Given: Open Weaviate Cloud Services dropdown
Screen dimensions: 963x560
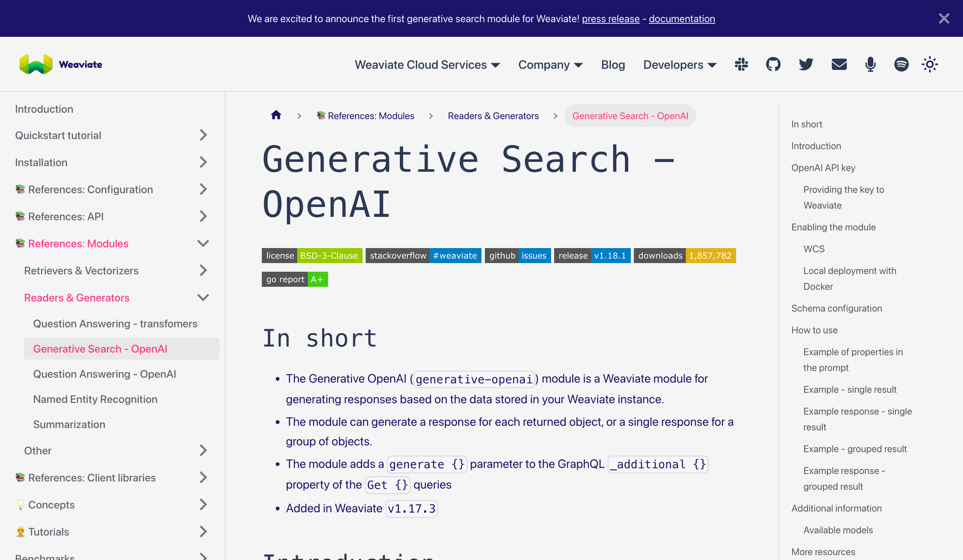Looking at the screenshot, I should 427,65.
